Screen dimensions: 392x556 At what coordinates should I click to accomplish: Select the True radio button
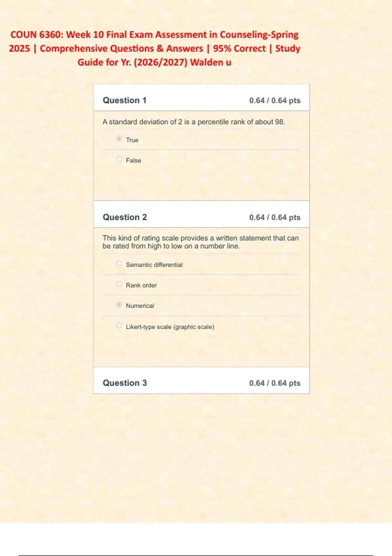click(x=119, y=139)
